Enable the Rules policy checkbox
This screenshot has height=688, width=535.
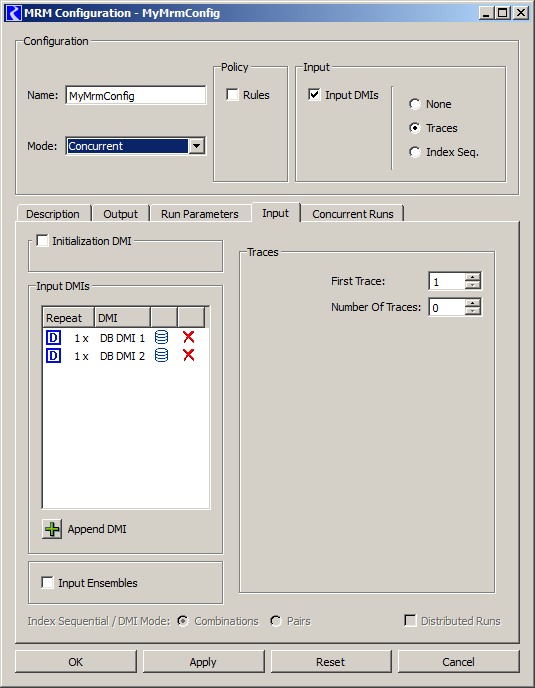[232, 94]
